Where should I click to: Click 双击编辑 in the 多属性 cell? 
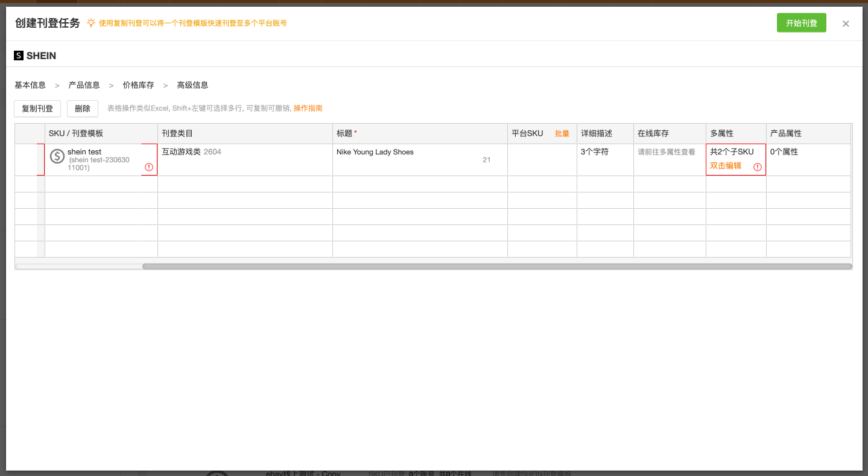726,165
